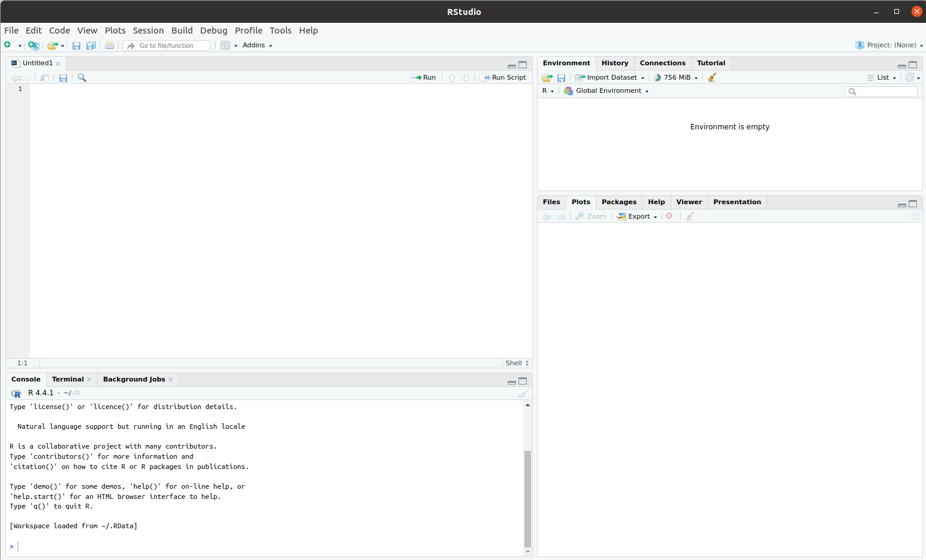Expand the Import Dataset dropdown
This screenshot has width=926, height=560.
[610, 77]
